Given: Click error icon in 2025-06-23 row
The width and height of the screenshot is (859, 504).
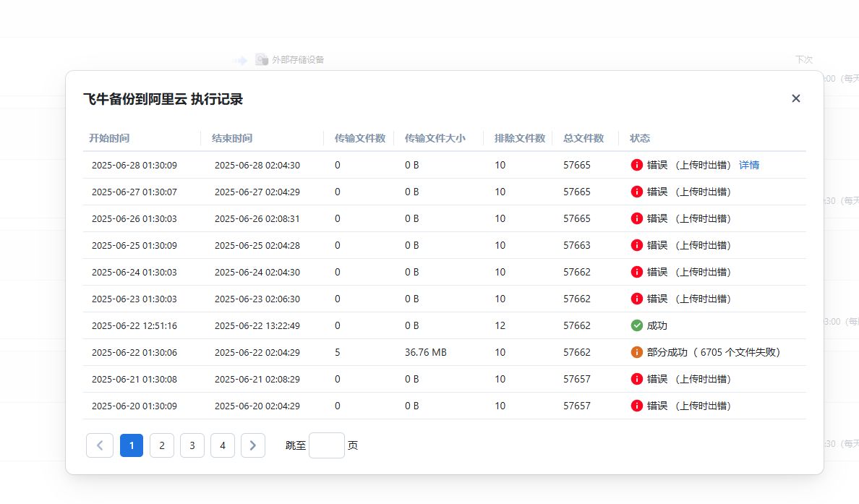Looking at the screenshot, I should [x=636, y=299].
